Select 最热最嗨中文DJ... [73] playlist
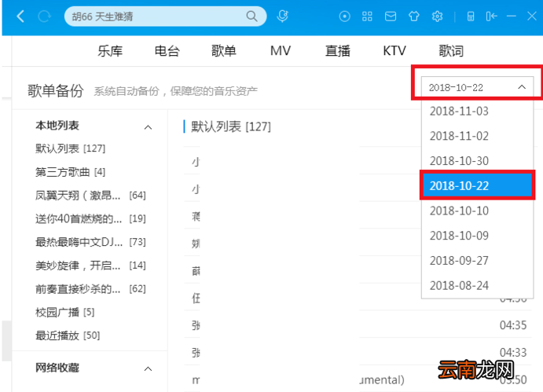Image resolution: width=543 pixels, height=392 pixels. (90, 242)
